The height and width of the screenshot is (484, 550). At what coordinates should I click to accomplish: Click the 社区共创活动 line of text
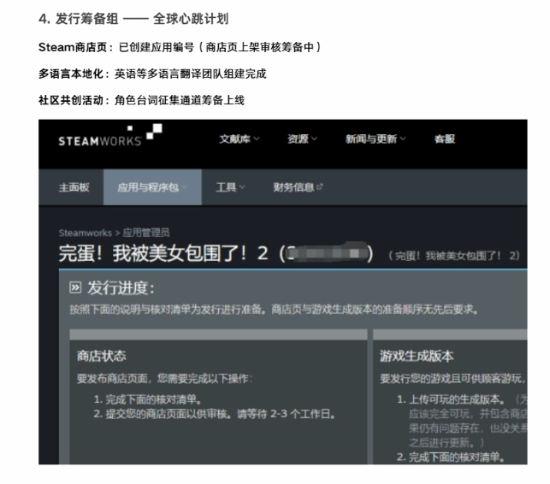pos(141,100)
